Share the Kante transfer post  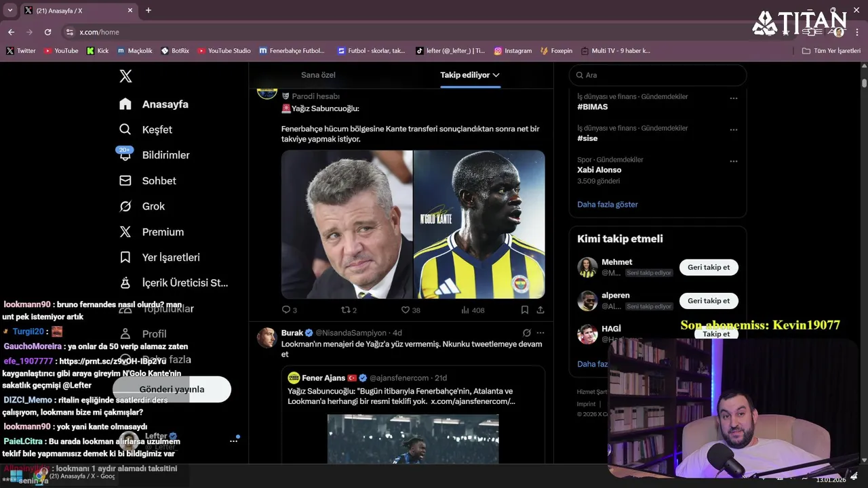(540, 310)
